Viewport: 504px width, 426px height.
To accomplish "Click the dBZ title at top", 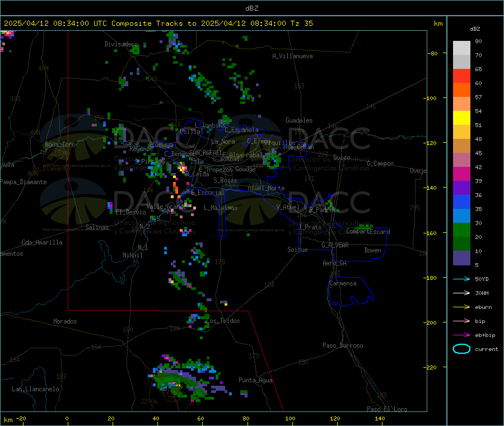I will 251,8.
